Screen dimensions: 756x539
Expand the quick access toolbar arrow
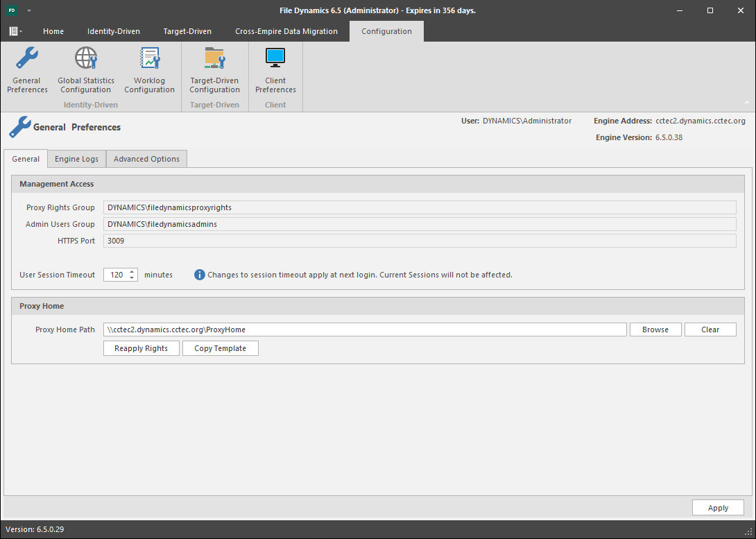click(x=28, y=11)
